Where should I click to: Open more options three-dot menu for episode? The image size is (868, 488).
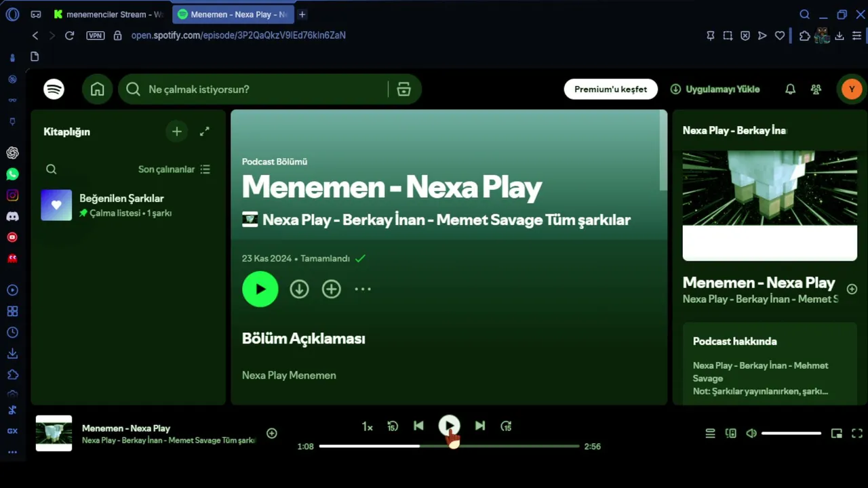363,289
